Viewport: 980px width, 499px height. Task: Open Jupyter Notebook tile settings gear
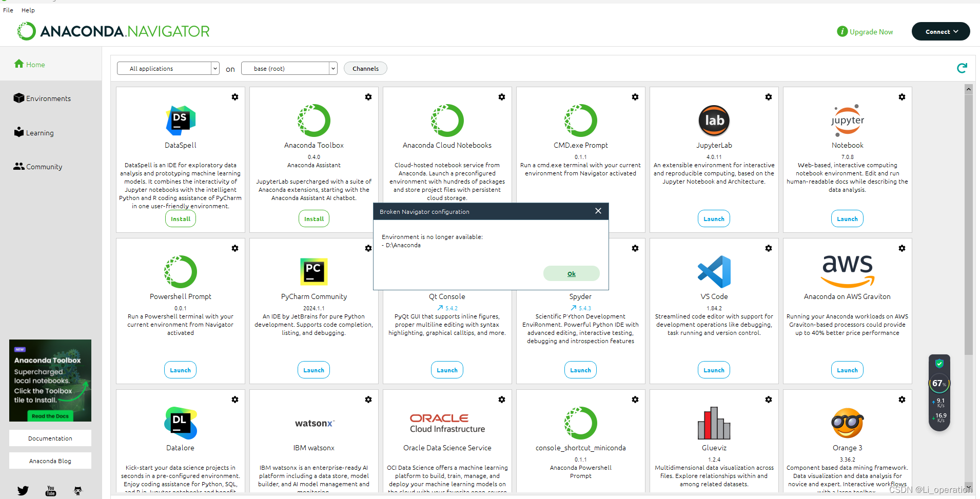coord(902,97)
